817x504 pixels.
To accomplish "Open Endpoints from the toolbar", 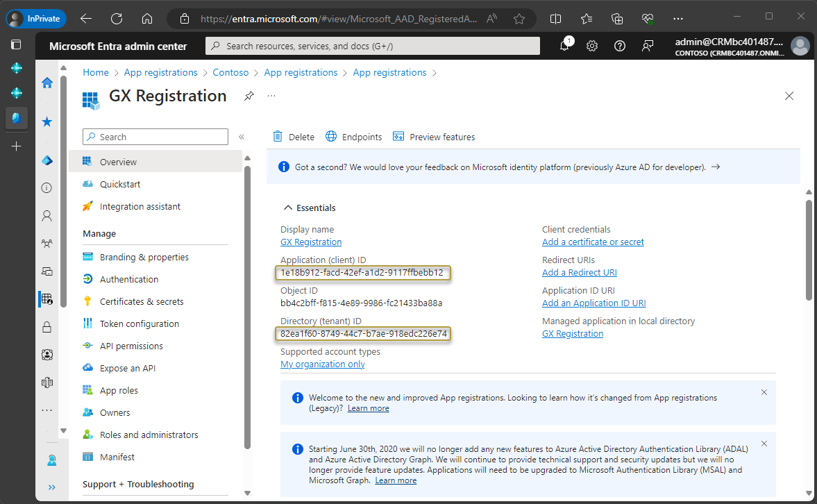I will pos(354,137).
